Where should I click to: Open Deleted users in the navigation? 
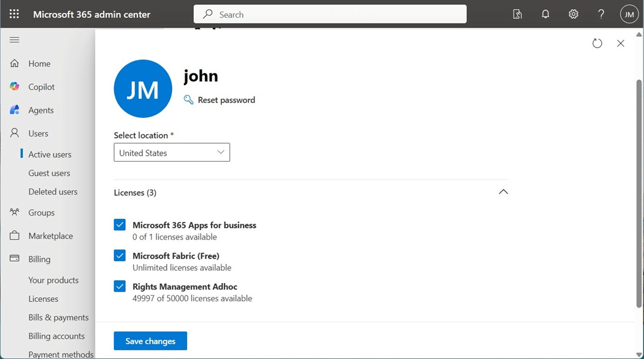click(53, 192)
